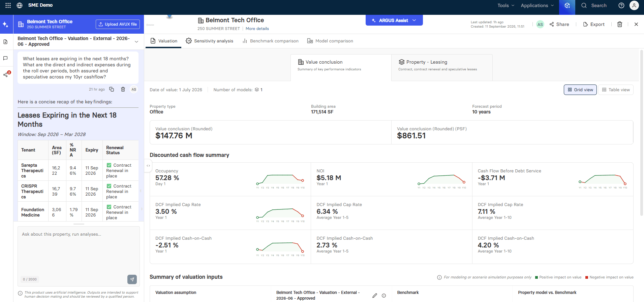Delete the chat message with trash icon

[x=123, y=89]
